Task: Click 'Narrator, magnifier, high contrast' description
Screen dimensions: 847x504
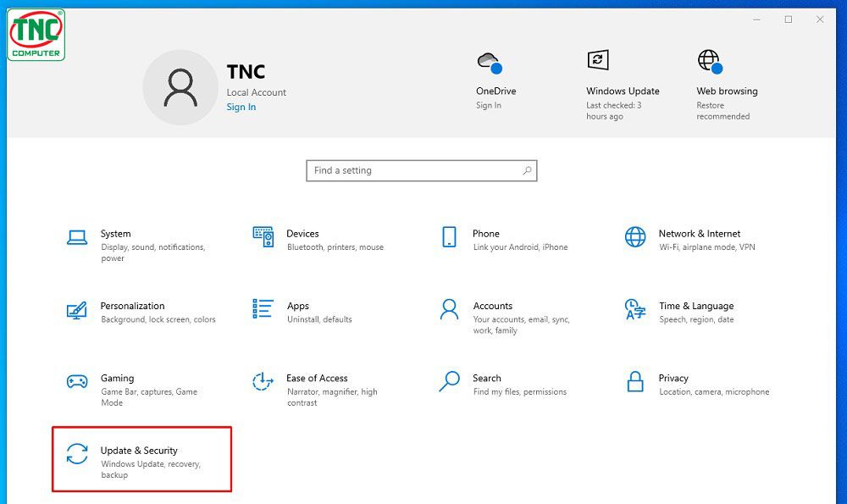Action: coord(332,397)
